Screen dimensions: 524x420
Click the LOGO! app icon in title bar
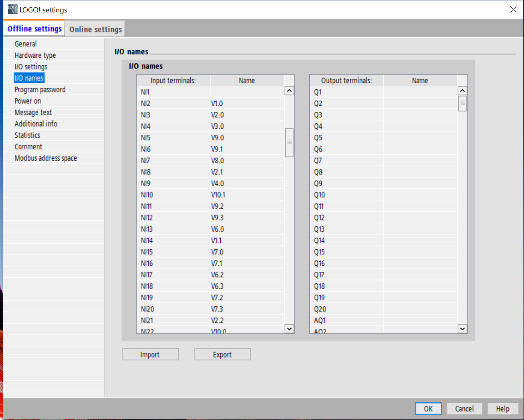pos(12,9)
